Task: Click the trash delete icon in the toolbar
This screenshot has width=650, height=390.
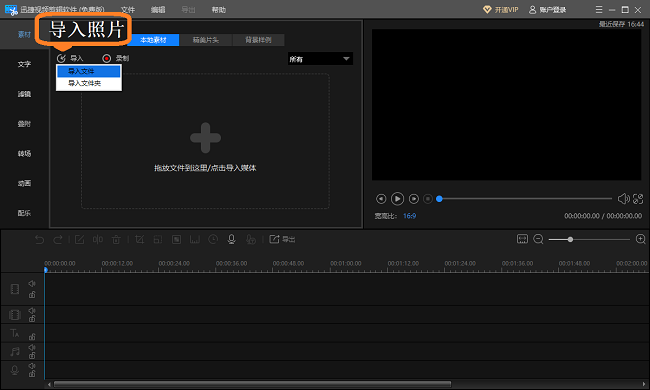Action: pyautogui.click(x=116, y=240)
